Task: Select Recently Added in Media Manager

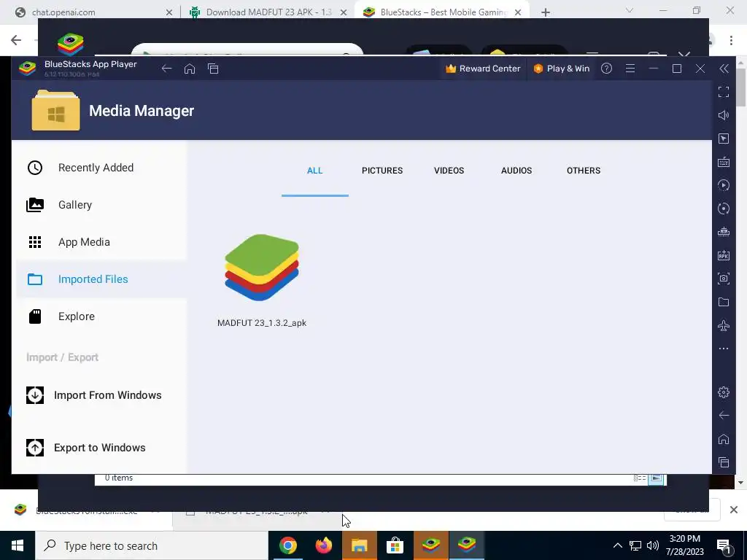Action: click(101, 168)
